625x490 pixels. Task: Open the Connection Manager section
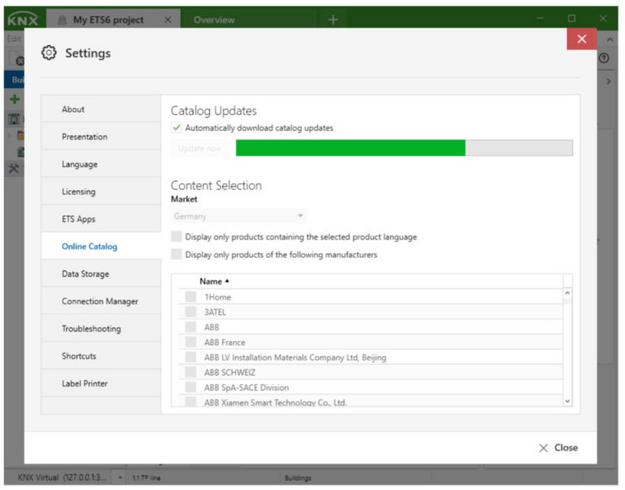100,301
